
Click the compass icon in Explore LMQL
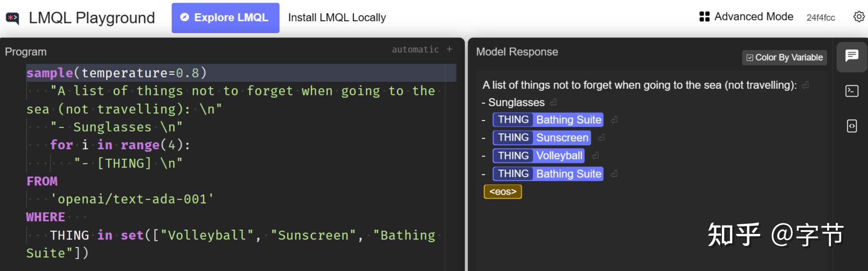point(184,17)
